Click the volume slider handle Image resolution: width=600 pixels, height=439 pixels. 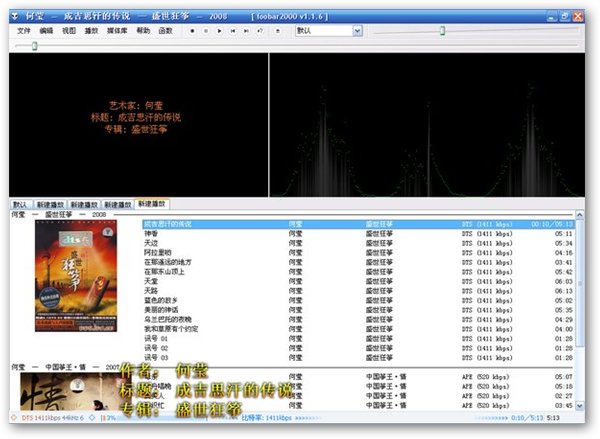click(442, 31)
